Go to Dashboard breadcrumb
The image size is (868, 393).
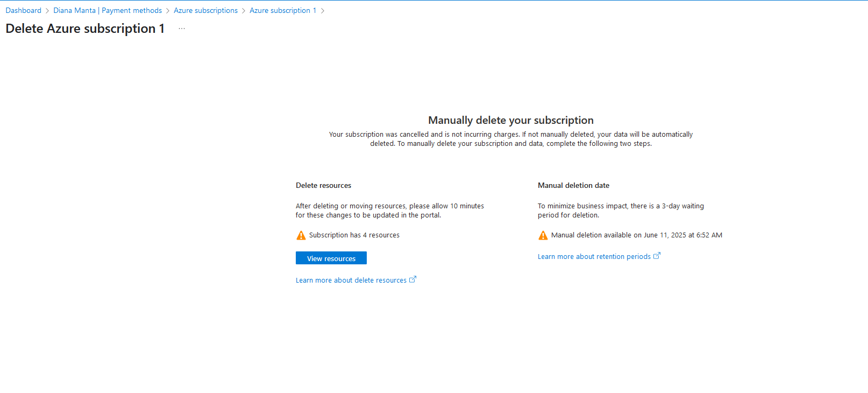tap(23, 11)
